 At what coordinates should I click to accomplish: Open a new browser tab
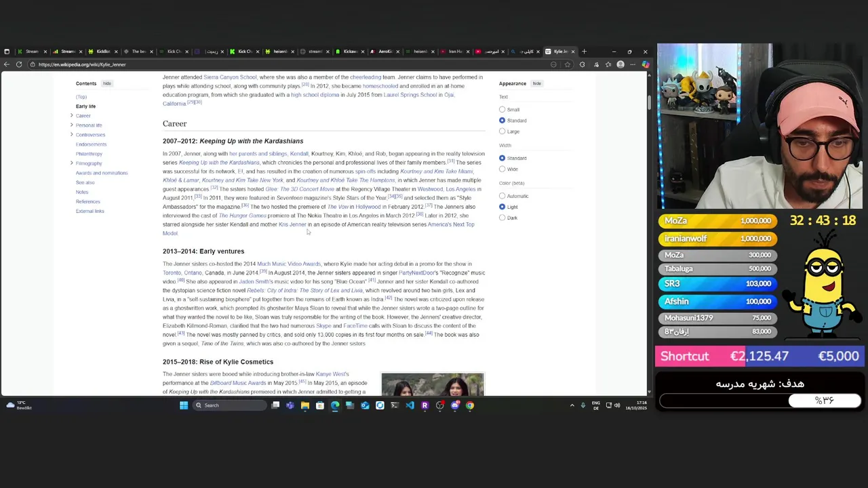[584, 52]
